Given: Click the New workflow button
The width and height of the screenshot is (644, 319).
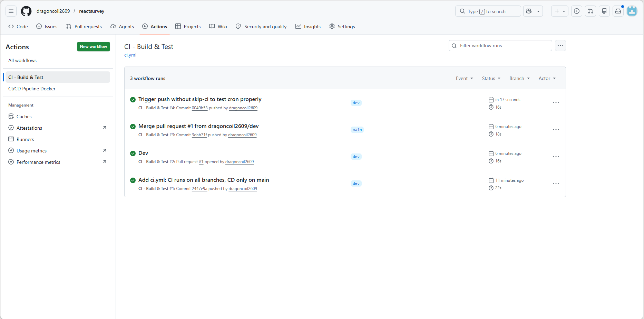Looking at the screenshot, I should (94, 47).
